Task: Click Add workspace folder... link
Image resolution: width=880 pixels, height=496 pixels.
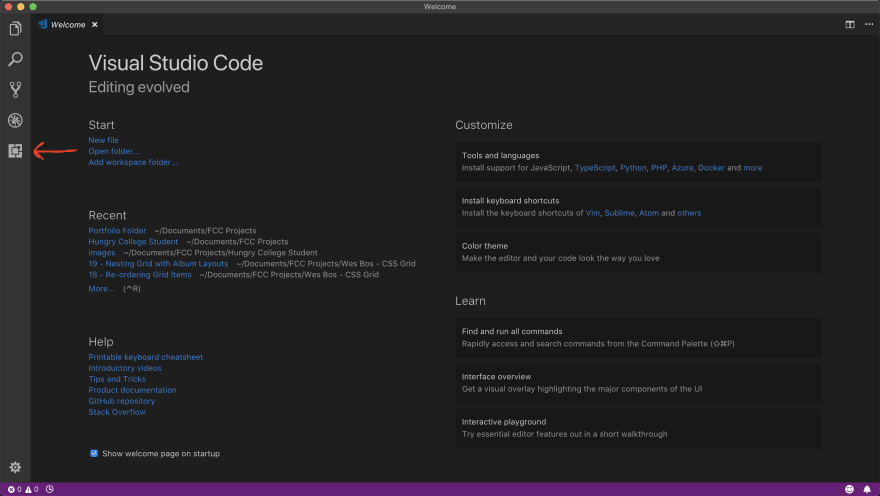Action: click(x=132, y=162)
